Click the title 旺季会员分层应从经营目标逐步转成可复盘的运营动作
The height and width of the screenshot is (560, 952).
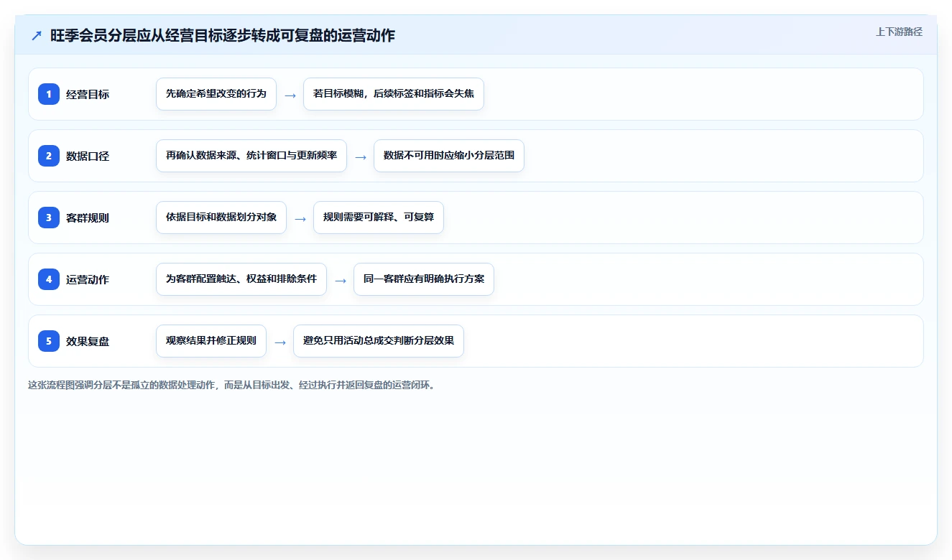pyautogui.click(x=223, y=35)
